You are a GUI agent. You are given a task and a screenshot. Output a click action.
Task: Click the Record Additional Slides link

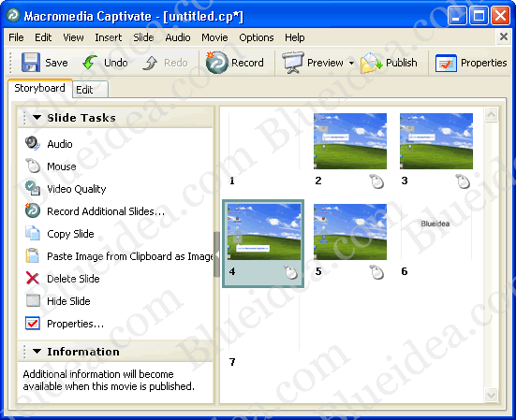(x=106, y=211)
